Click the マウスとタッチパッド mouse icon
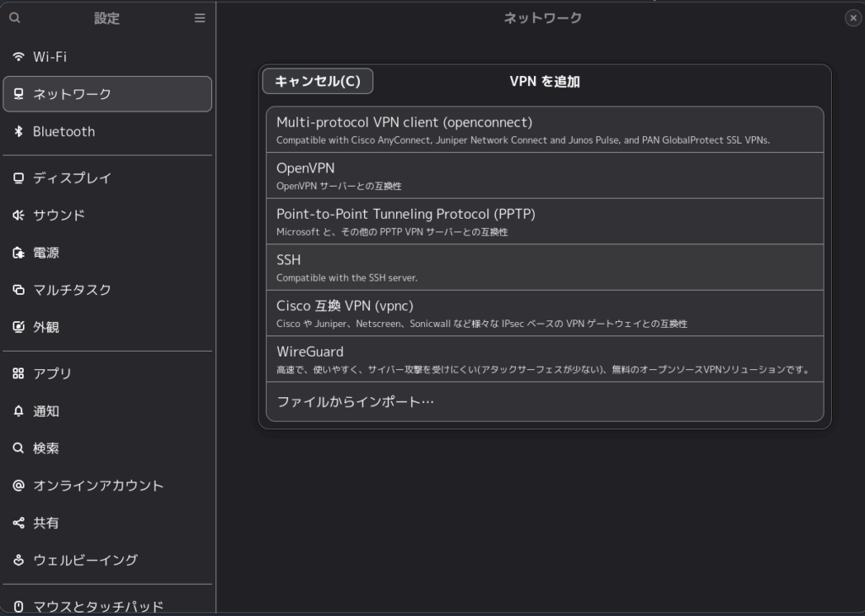The width and height of the screenshot is (865, 616). click(x=19, y=607)
